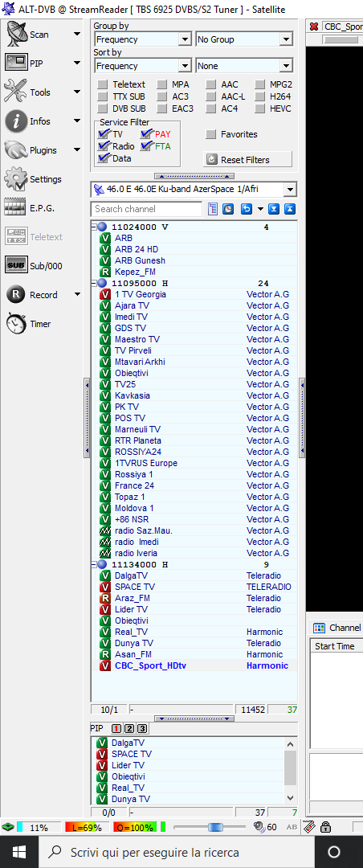Open the Windows Start button

[x=20, y=852]
